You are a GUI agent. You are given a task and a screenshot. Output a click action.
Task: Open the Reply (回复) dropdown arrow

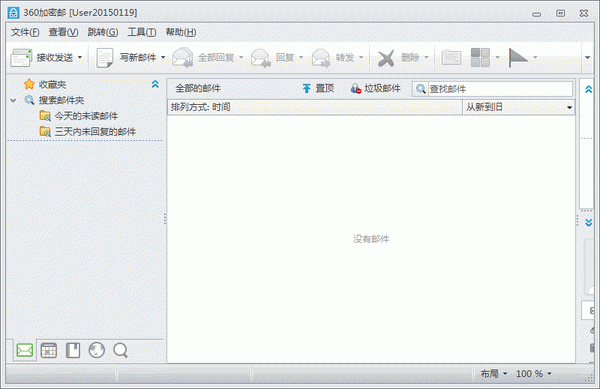pos(301,58)
